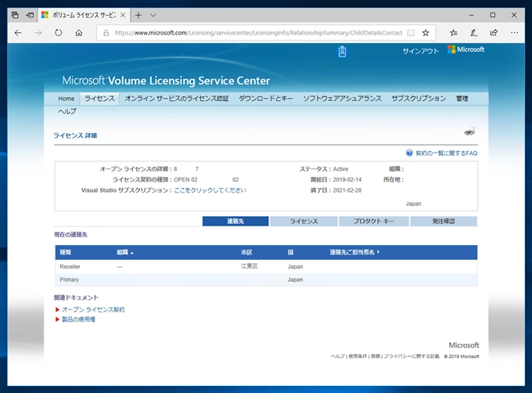Screen dimensions: 532x393
Task: Open オープン ライセンス契約 document link
Action: 93,309
